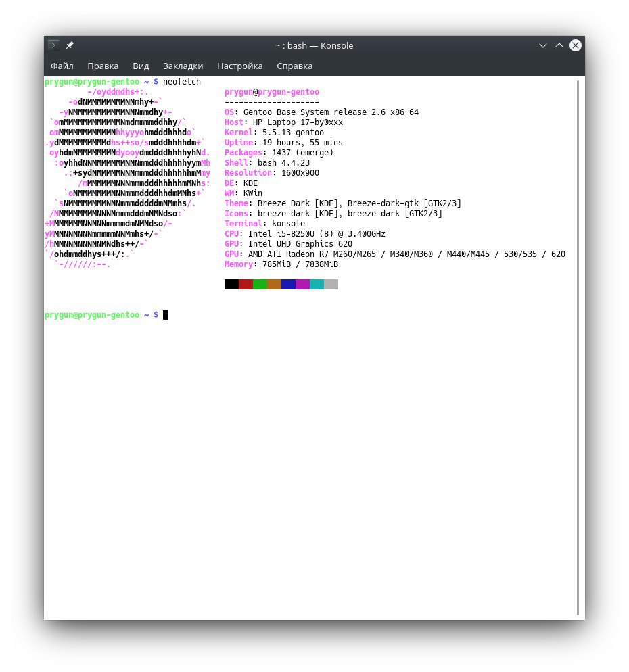The width and height of the screenshot is (629, 672).
Task: Open the Вид menu
Action: coord(141,66)
